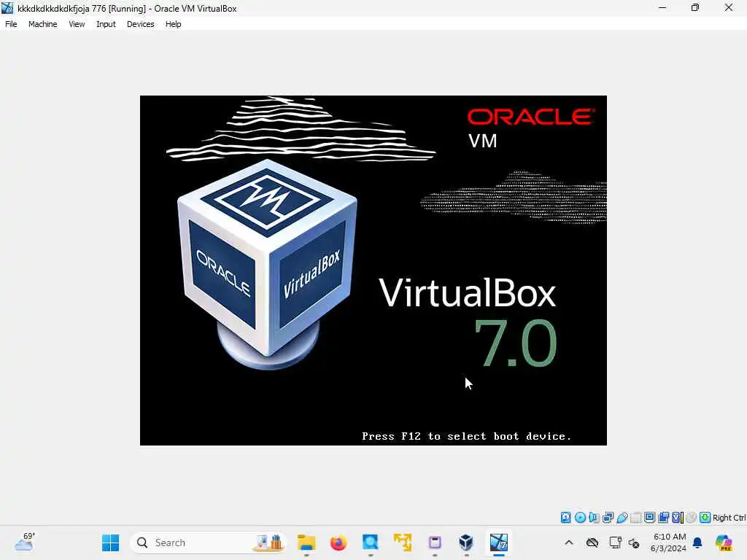747x560 pixels.
Task: Open the File menu
Action: click(11, 24)
